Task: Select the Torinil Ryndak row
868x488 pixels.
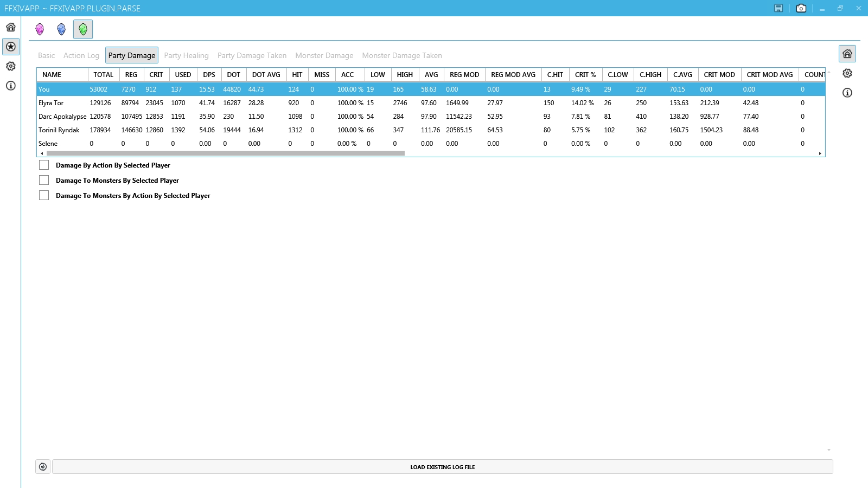Action: tap(59, 130)
